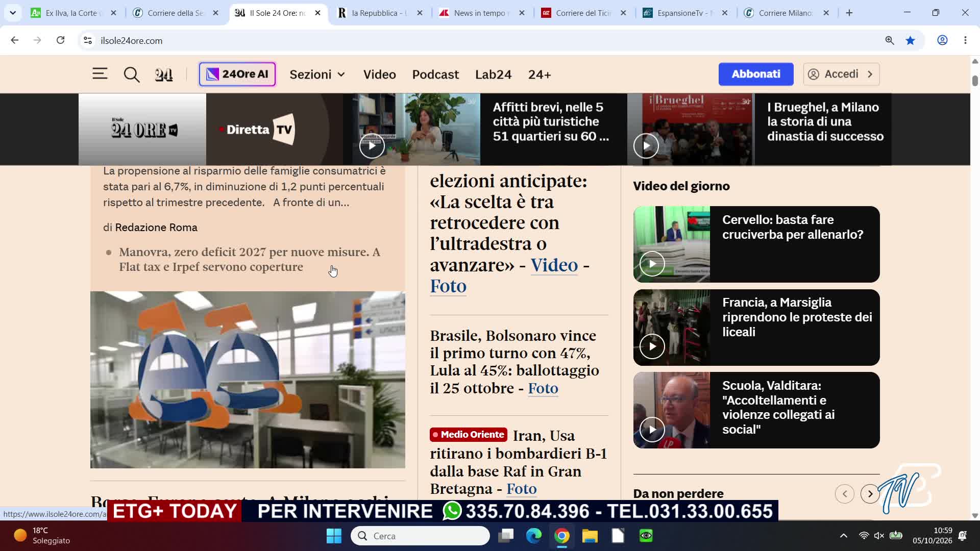
Task: Go back with browser back arrow
Action: pos(15,40)
